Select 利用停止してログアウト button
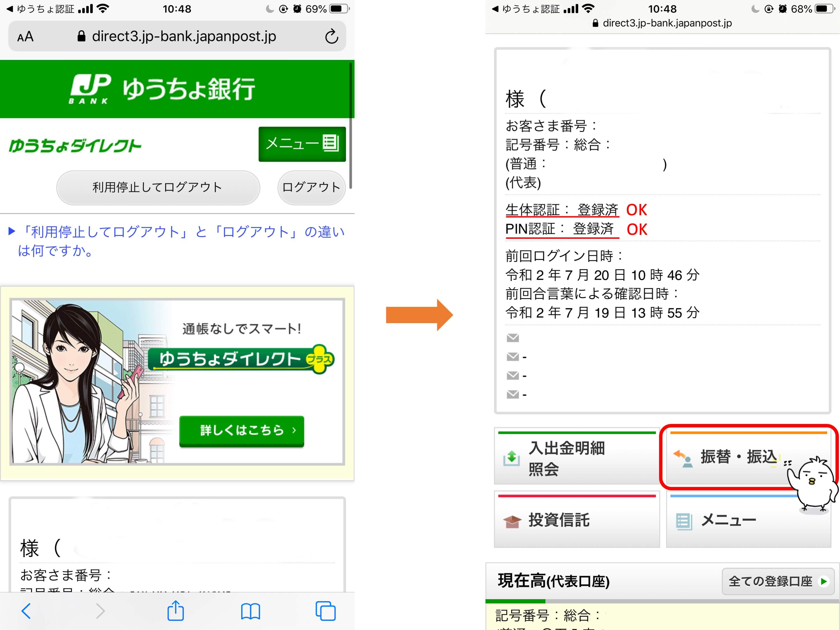Screen dimensions: 840x630 [158, 187]
